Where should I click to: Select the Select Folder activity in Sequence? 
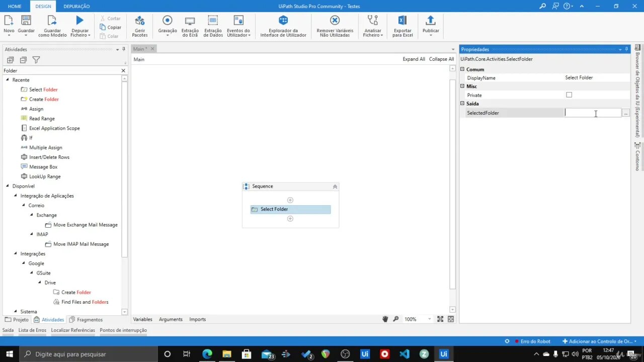[290, 209]
